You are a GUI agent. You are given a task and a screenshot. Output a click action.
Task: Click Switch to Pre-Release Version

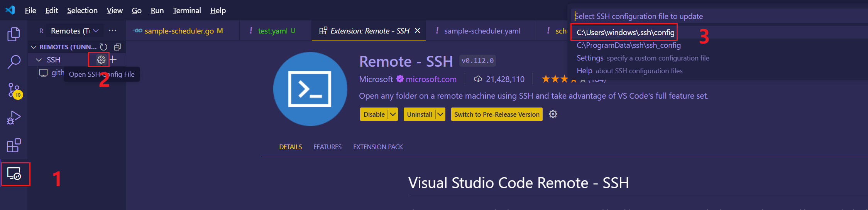[x=497, y=114]
